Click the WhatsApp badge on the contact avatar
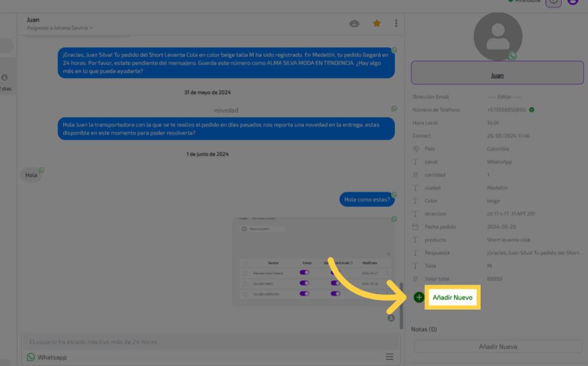The height and width of the screenshot is (366, 588). (x=512, y=56)
